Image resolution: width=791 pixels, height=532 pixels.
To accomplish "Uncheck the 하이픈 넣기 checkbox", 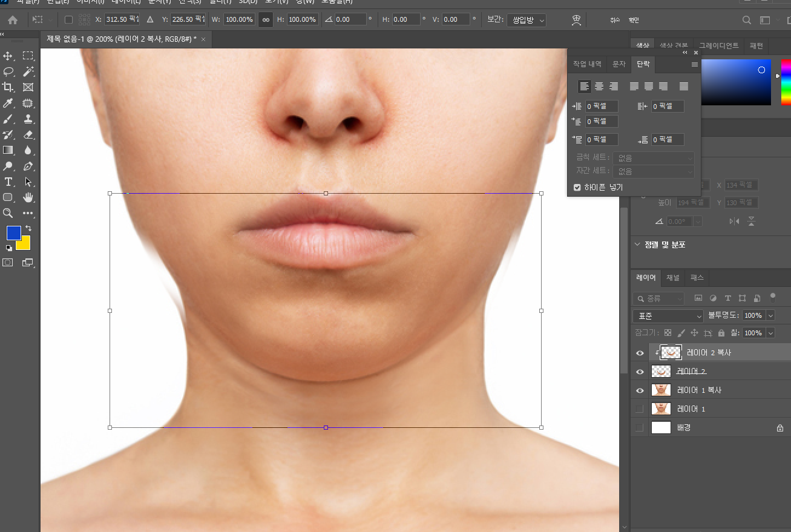I will [577, 188].
